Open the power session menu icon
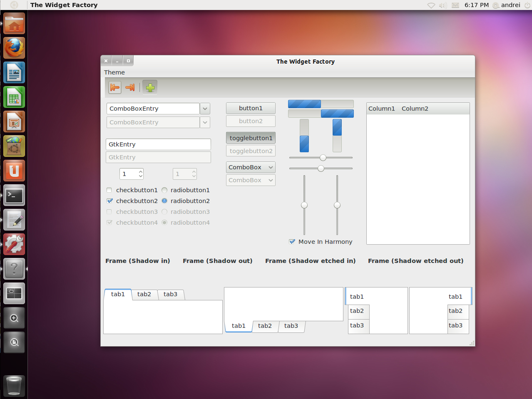This screenshot has width=532, height=399. (527, 5)
